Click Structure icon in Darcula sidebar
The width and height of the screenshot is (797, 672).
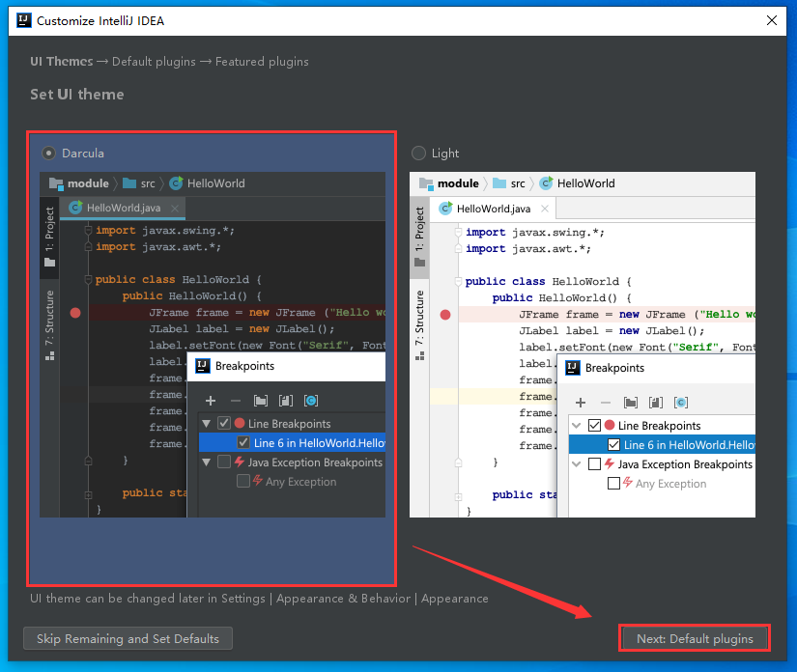pos(50,356)
